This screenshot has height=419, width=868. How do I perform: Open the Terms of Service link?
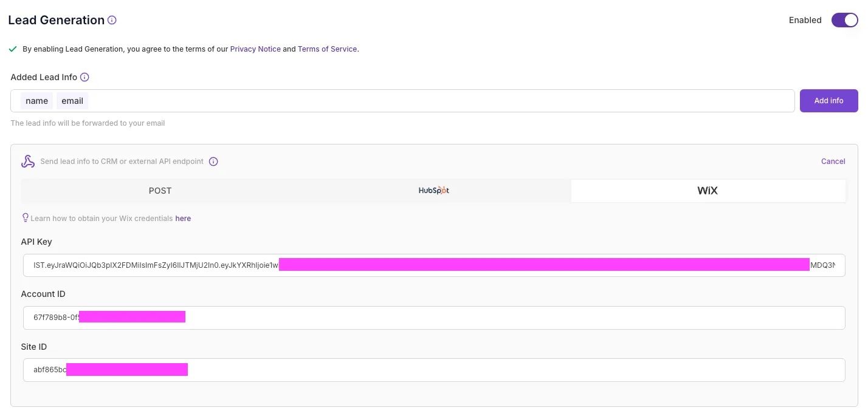click(x=327, y=49)
